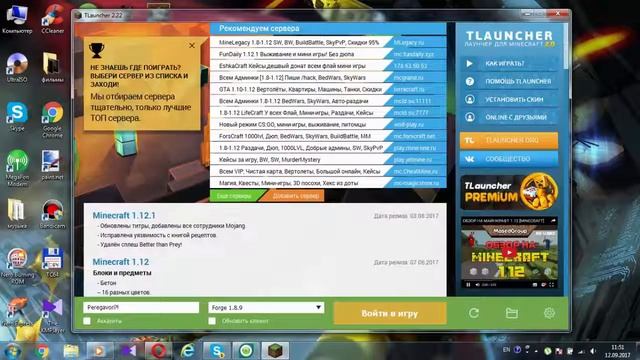This screenshot has height=360, width=640.
Task: Click the user icon beside 'Online с друзьями'
Action: pos(470,117)
